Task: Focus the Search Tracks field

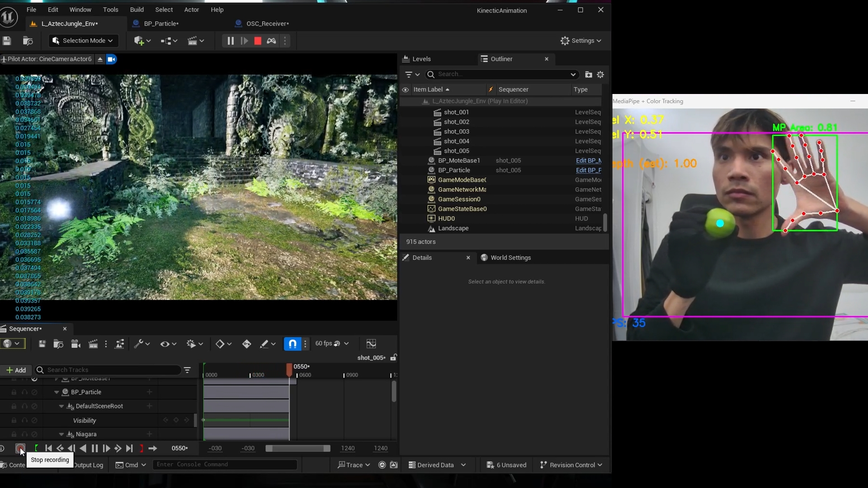Action: click(108, 370)
